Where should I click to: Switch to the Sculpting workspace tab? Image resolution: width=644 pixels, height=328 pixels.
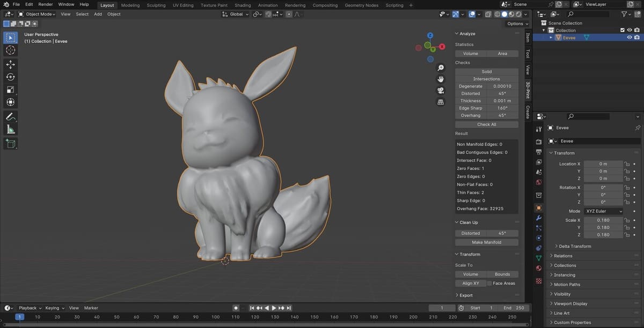click(156, 5)
